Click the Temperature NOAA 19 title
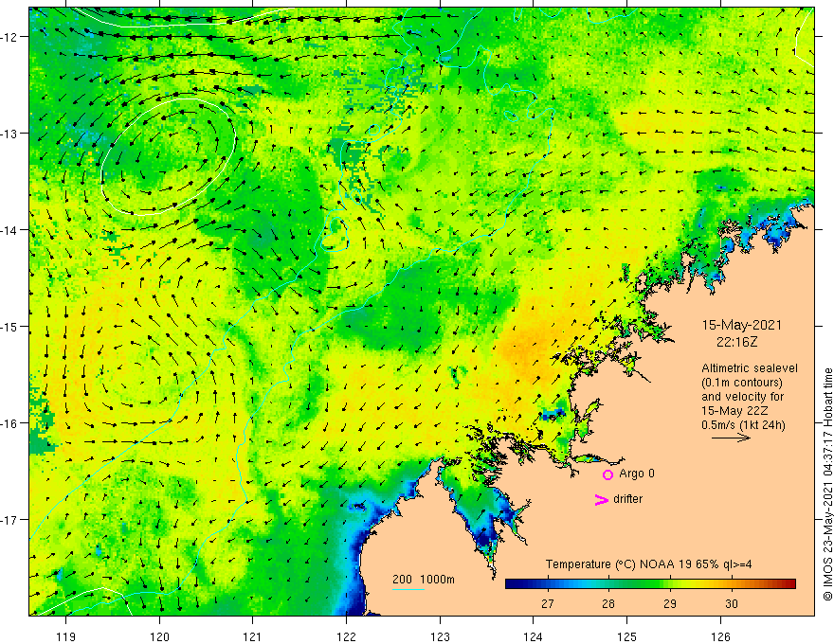Image resolution: width=834 pixels, height=644 pixels. pos(648,564)
